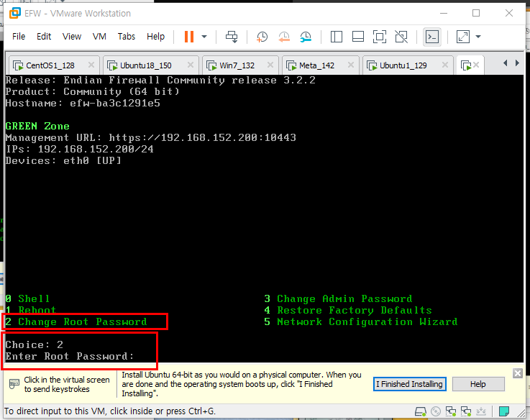Click the 'Enter Root Password:' prompt
Image resolution: width=530 pixels, height=420 pixels.
pos(70,356)
